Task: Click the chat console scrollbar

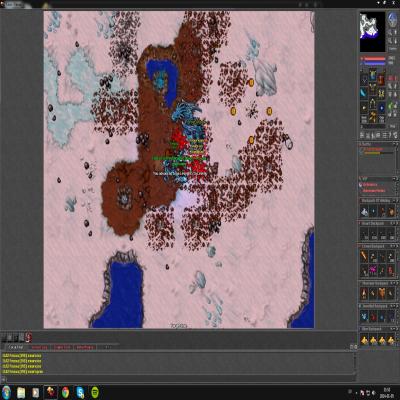Action: [x=354, y=363]
